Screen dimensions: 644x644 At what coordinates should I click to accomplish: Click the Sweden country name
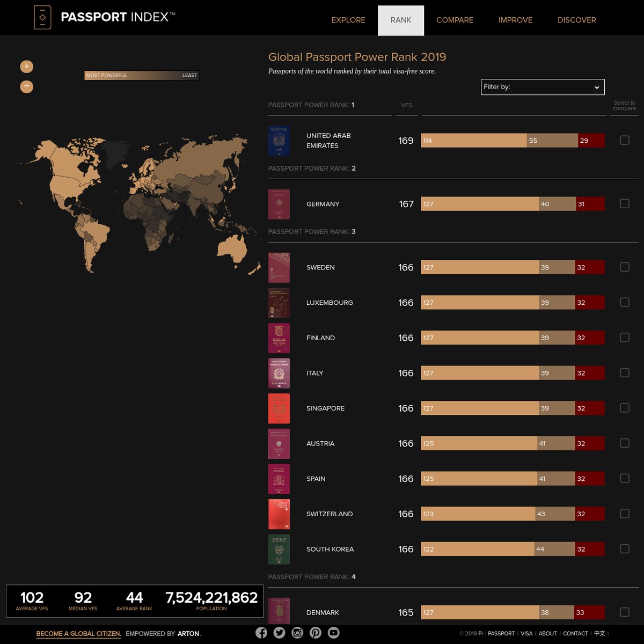pos(320,267)
